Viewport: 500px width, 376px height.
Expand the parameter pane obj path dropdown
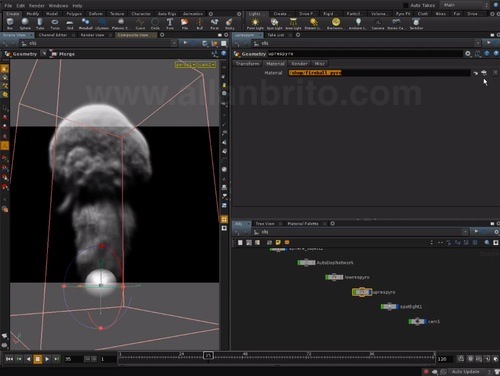click(x=478, y=43)
